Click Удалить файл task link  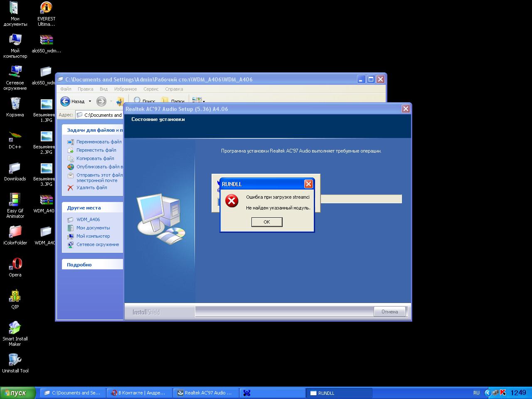(x=91, y=187)
